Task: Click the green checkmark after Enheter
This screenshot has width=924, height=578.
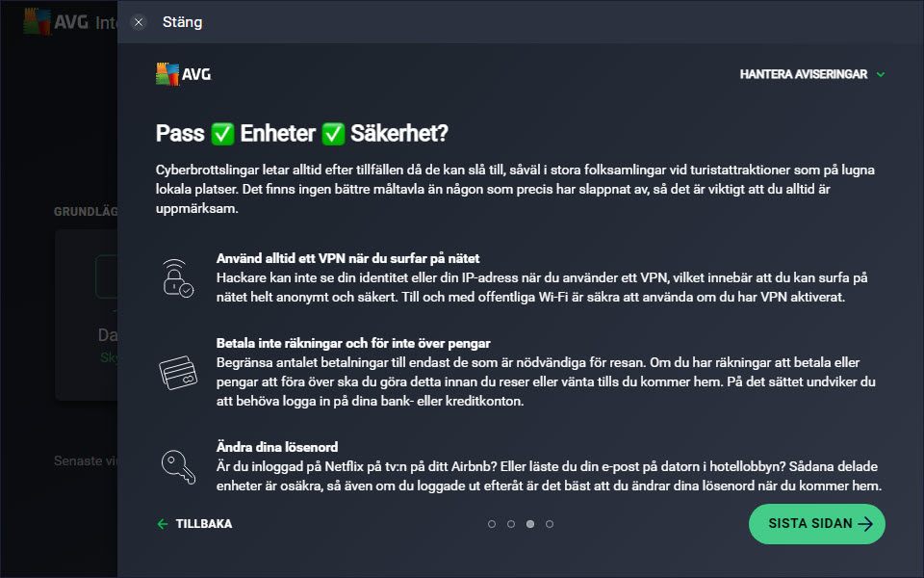Action: (x=333, y=134)
